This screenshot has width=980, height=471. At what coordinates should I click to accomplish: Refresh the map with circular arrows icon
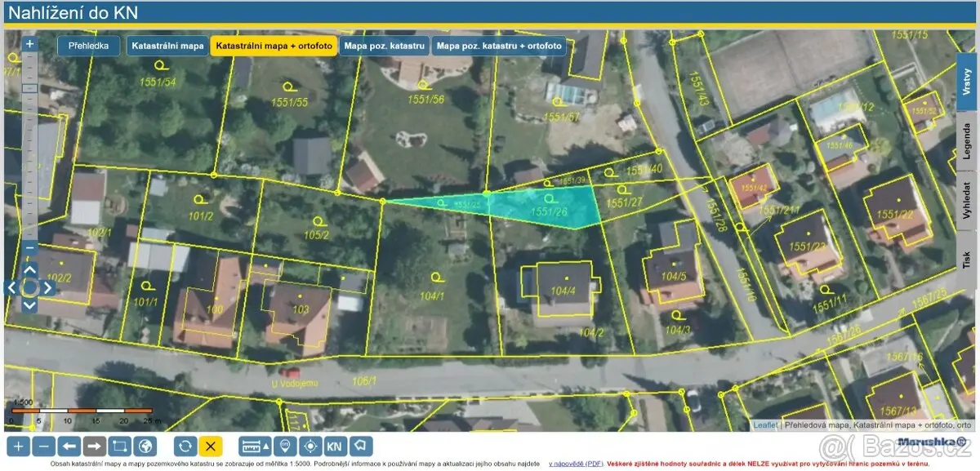coord(185,446)
